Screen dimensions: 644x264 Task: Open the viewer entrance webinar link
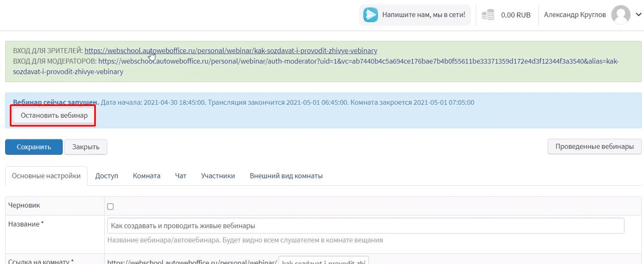[231, 51]
